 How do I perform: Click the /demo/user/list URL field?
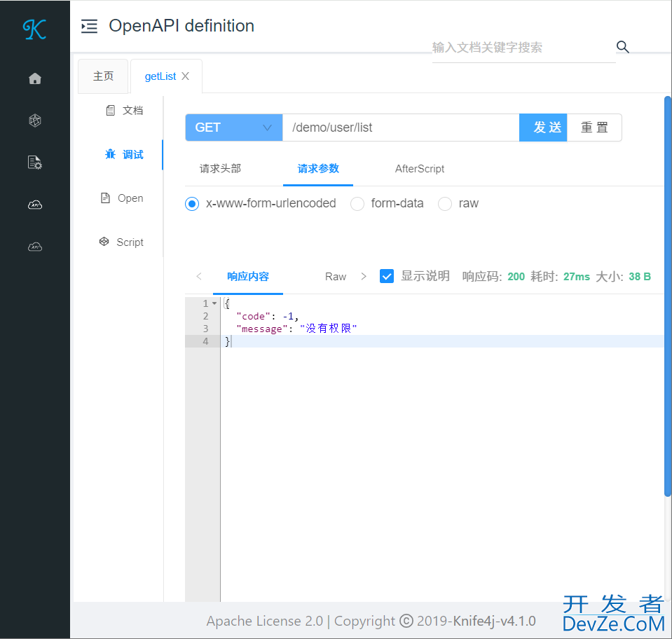tap(401, 128)
